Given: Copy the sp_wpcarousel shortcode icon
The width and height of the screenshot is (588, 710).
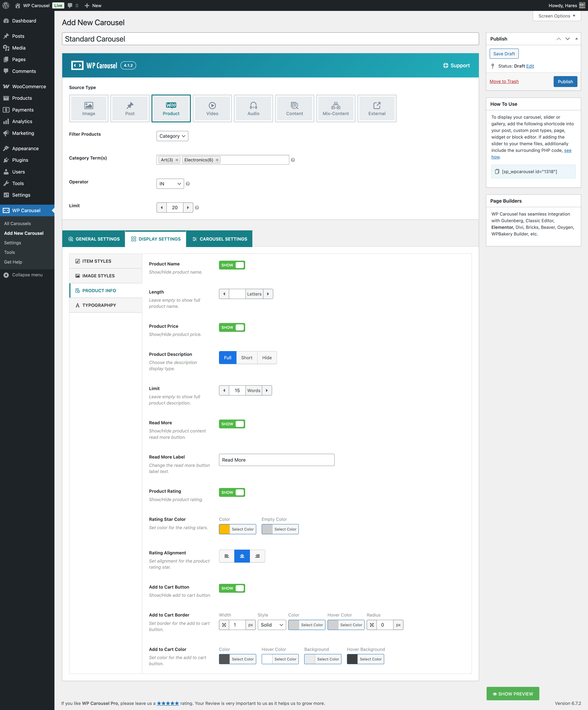Looking at the screenshot, I should pyautogui.click(x=497, y=171).
